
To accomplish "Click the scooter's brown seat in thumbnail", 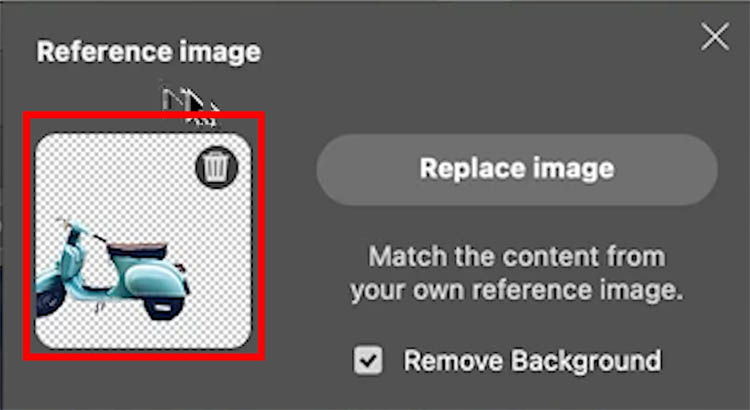I will coord(138,249).
